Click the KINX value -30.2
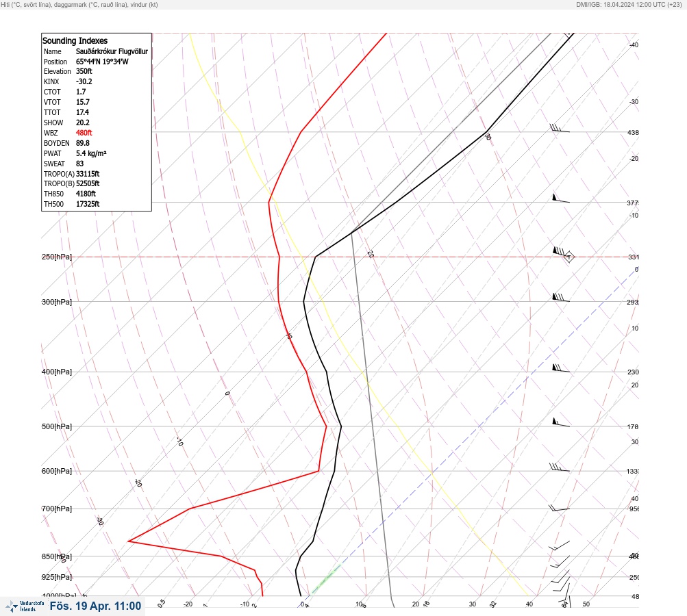The image size is (687, 616). coord(84,81)
